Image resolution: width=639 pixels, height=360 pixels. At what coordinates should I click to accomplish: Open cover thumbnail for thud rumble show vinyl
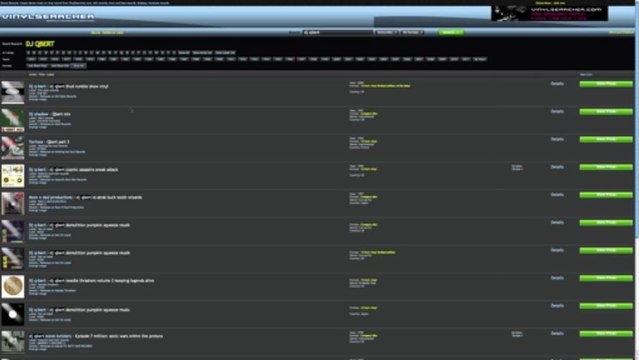(x=13, y=92)
